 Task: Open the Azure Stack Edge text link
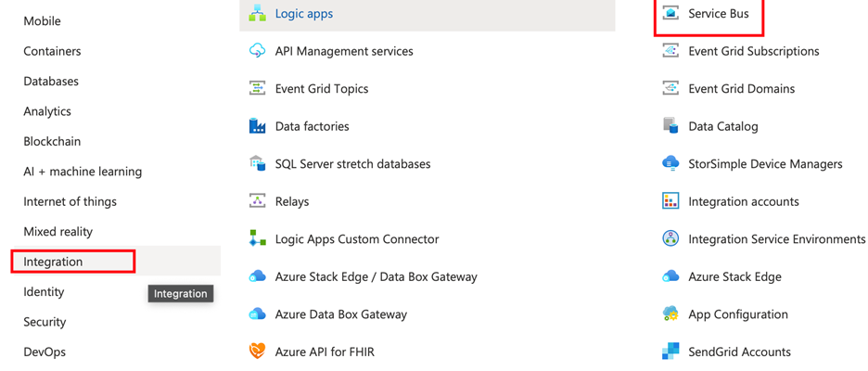(735, 276)
